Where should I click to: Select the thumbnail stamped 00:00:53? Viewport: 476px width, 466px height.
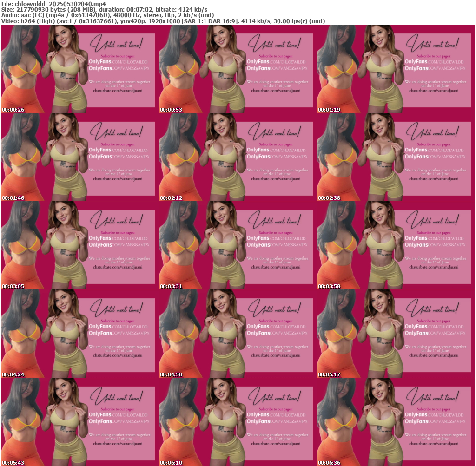[238, 69]
